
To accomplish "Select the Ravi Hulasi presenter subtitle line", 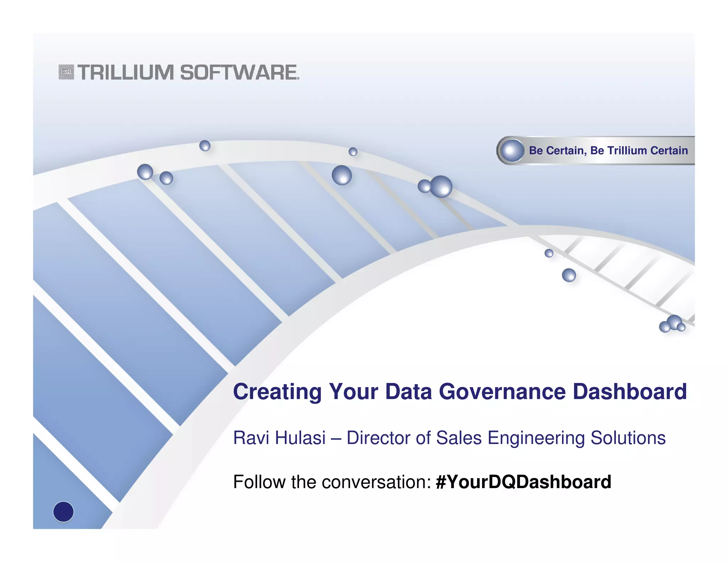I will 449,438.
